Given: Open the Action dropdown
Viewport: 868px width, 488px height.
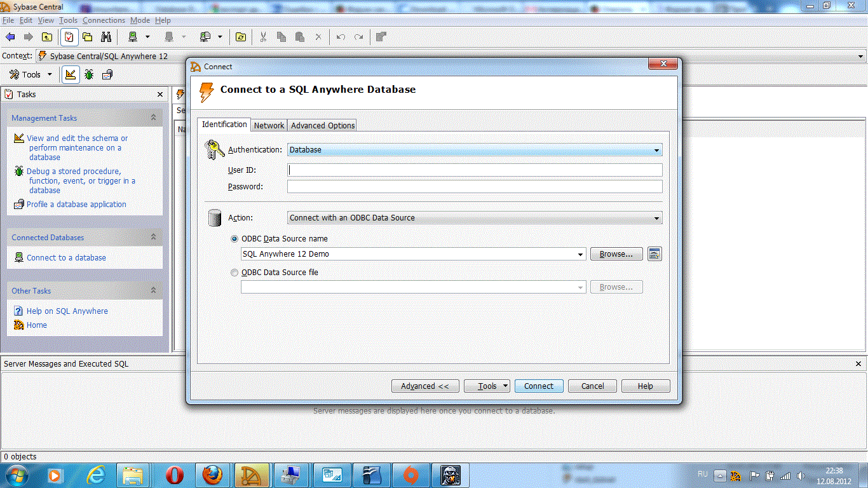Looking at the screenshot, I should pyautogui.click(x=475, y=218).
